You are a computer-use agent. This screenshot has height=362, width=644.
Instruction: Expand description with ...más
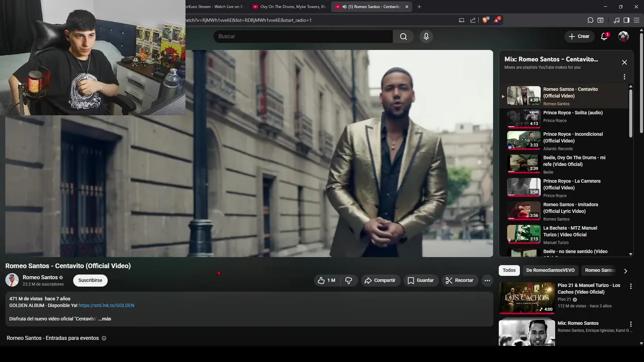coord(105,319)
